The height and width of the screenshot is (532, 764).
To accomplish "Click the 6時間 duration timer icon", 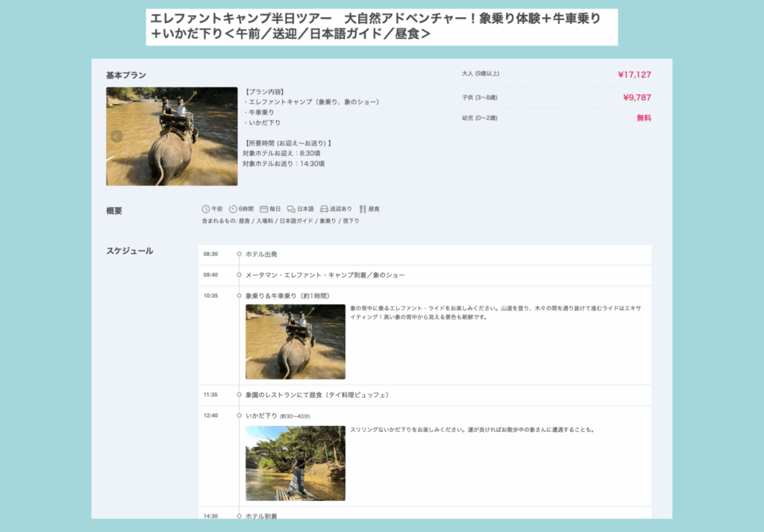I will [x=233, y=209].
